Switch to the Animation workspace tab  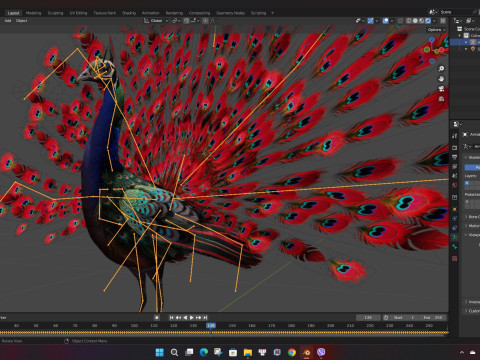click(151, 13)
